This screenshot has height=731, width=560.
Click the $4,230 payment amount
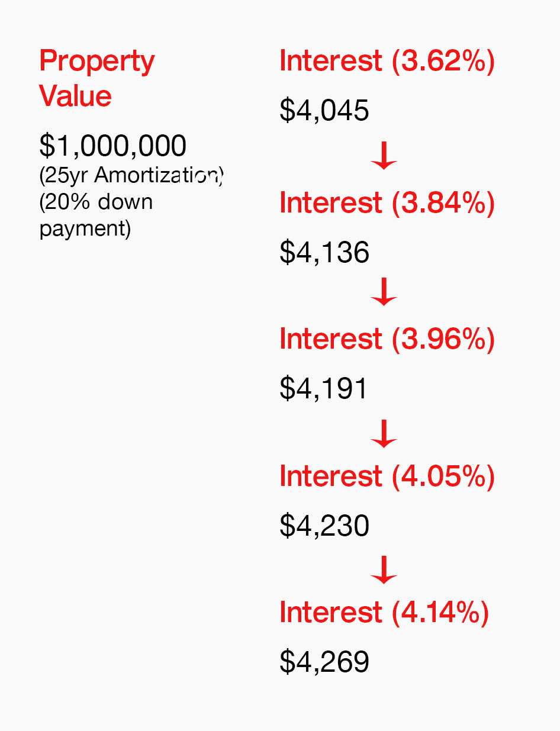324,526
